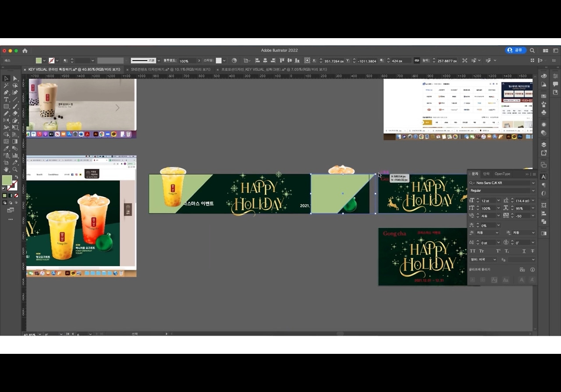
Task: Select the Pen tool
Action: click(6, 93)
